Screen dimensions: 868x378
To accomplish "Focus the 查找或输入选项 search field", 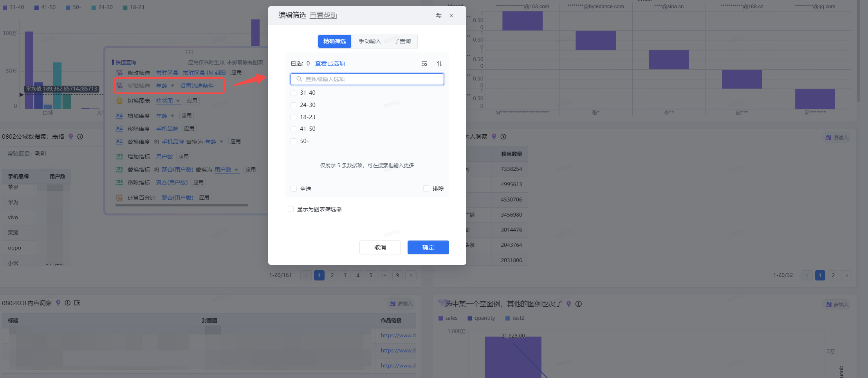I will pyautogui.click(x=367, y=79).
